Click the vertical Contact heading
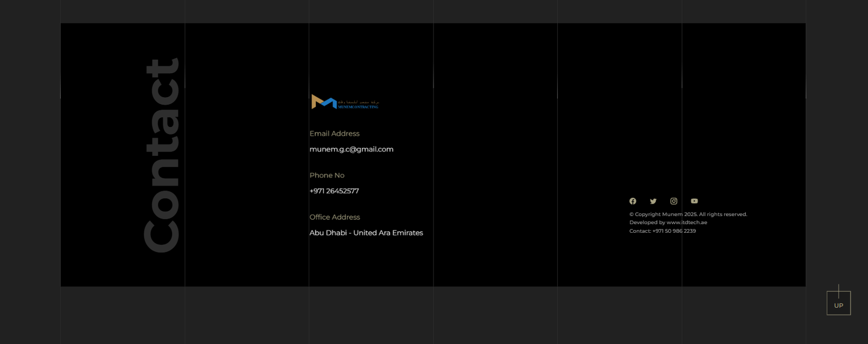The image size is (868, 344). [162, 155]
